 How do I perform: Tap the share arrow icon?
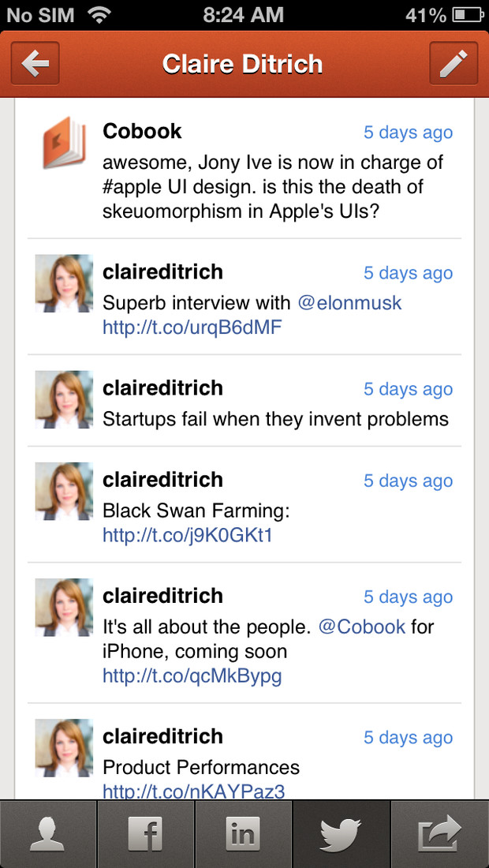point(440,834)
